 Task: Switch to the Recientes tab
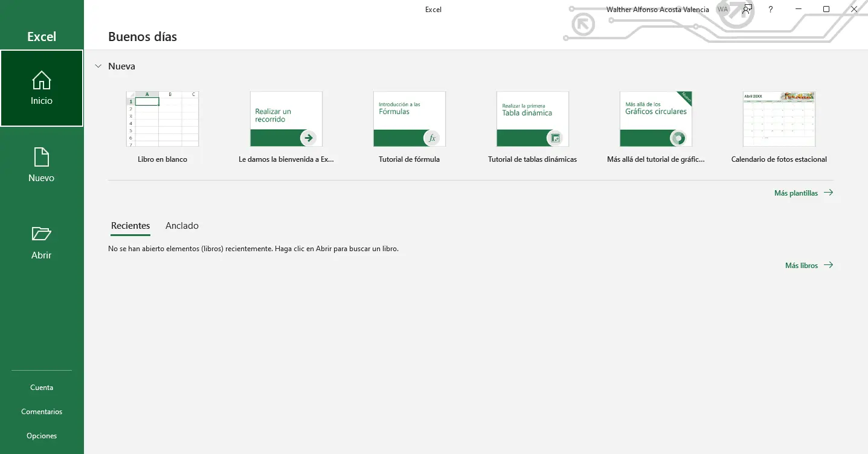click(x=130, y=226)
